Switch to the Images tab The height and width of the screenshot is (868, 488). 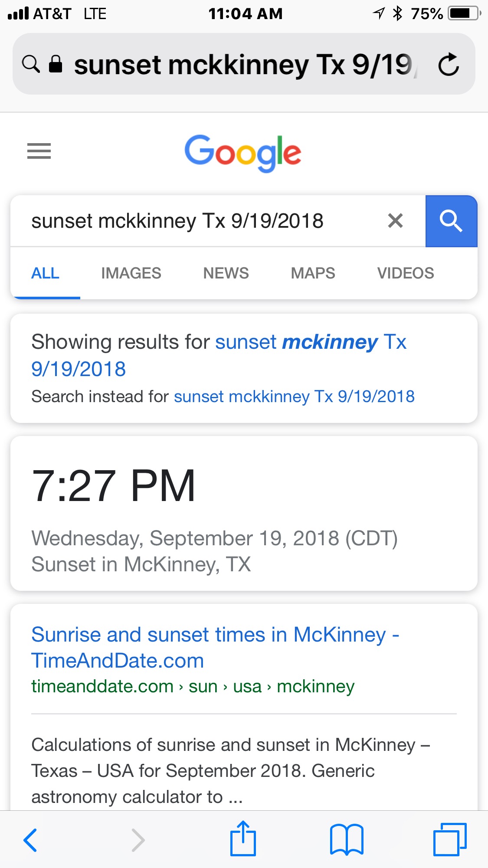tap(131, 273)
